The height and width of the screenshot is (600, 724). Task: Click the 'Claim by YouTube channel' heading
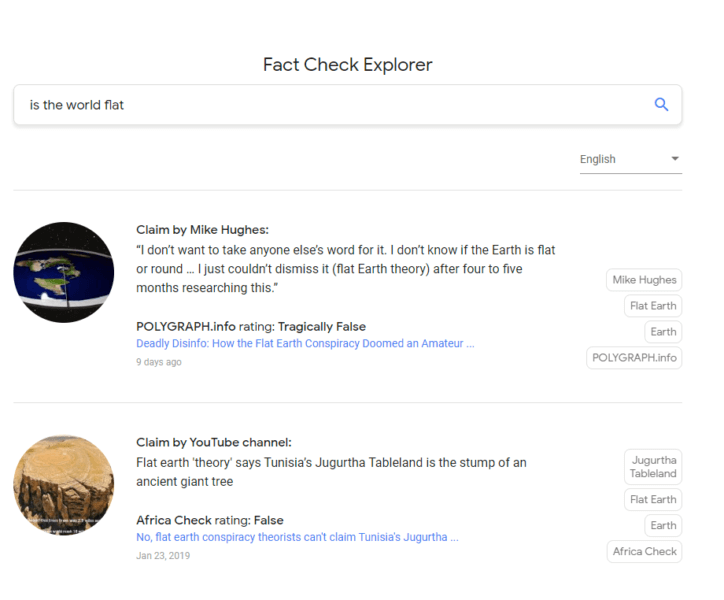(213, 442)
